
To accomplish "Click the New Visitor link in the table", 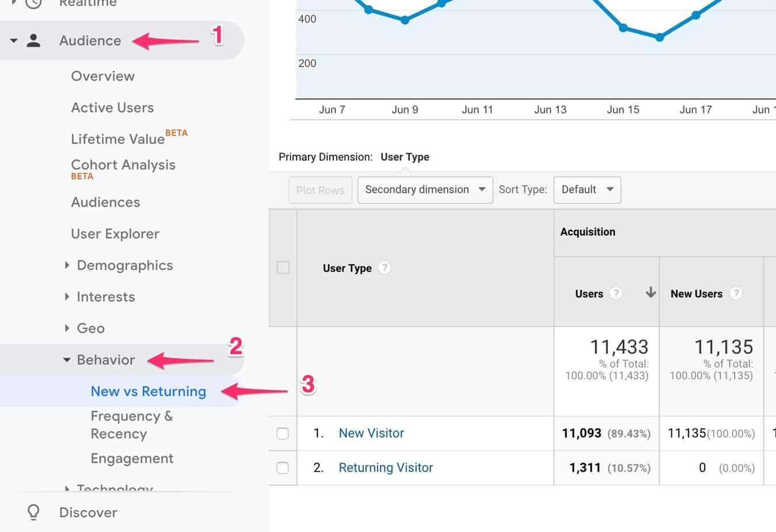I will click(371, 433).
